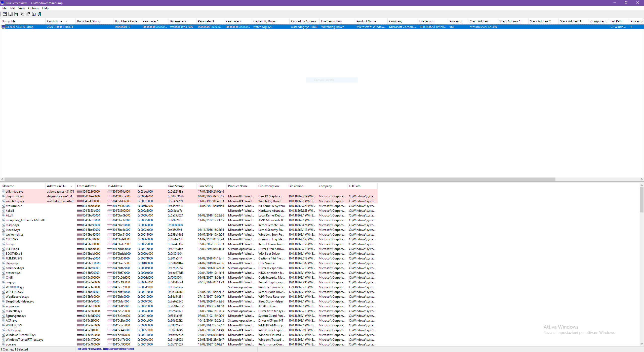Click the atikmdag.sys file icon

3,192
